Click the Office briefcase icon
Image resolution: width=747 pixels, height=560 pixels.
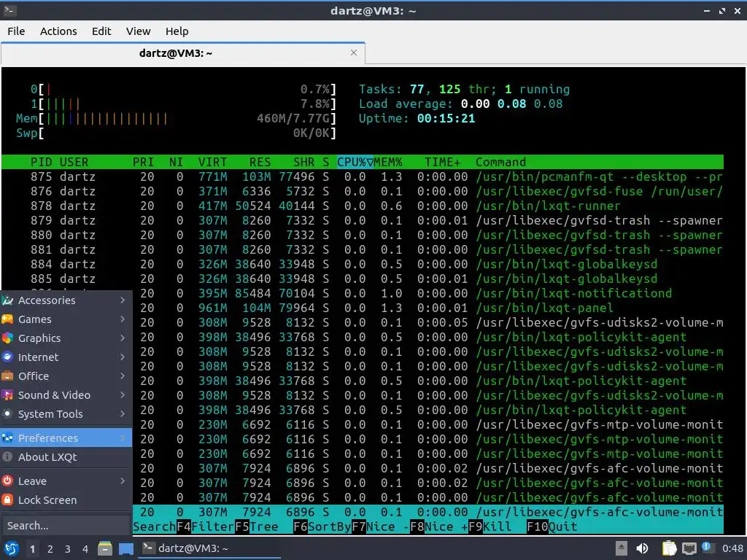point(7,376)
